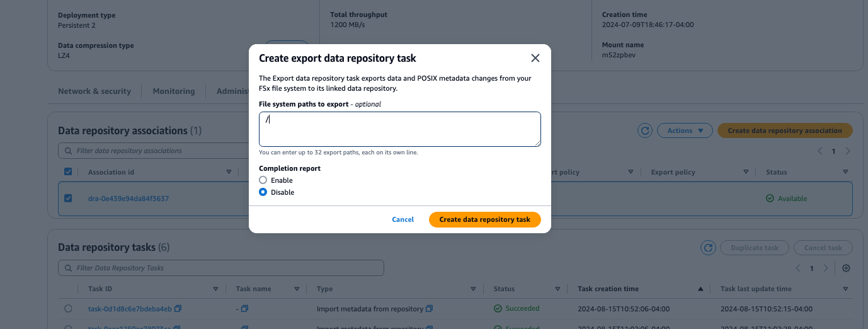Click the file system paths text area

(399, 129)
